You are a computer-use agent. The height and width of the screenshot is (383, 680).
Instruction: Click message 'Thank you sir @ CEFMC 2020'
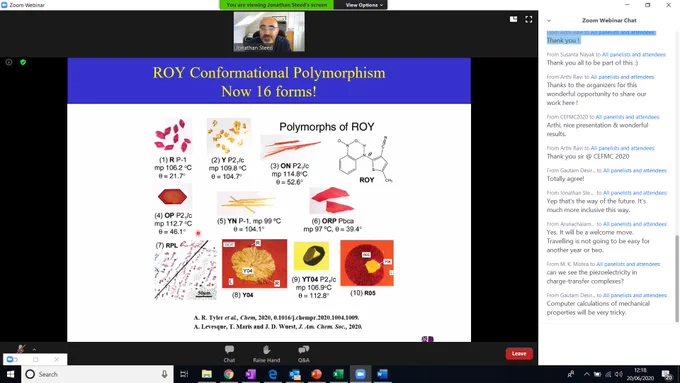tap(588, 156)
